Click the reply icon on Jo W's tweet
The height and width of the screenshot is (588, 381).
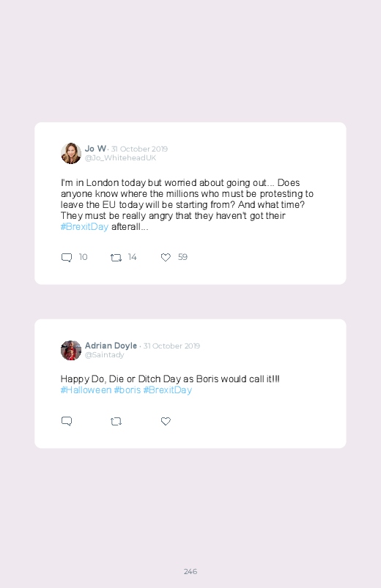click(67, 257)
